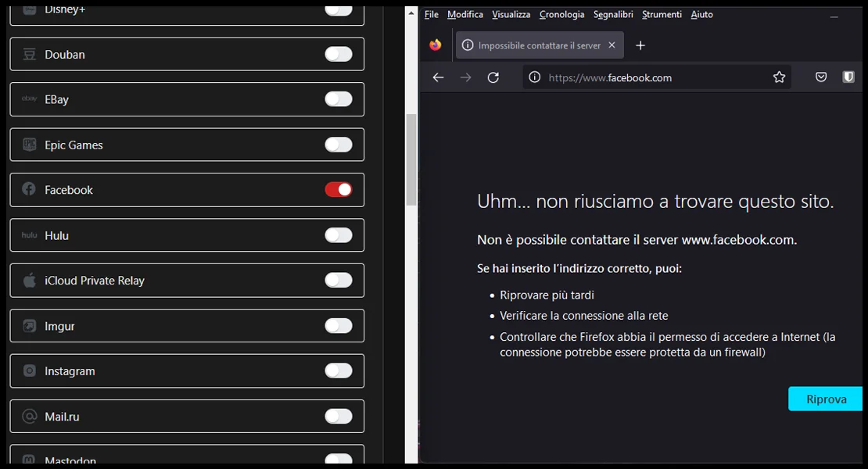Click the eBay icon in the list
868x469 pixels.
tap(29, 99)
